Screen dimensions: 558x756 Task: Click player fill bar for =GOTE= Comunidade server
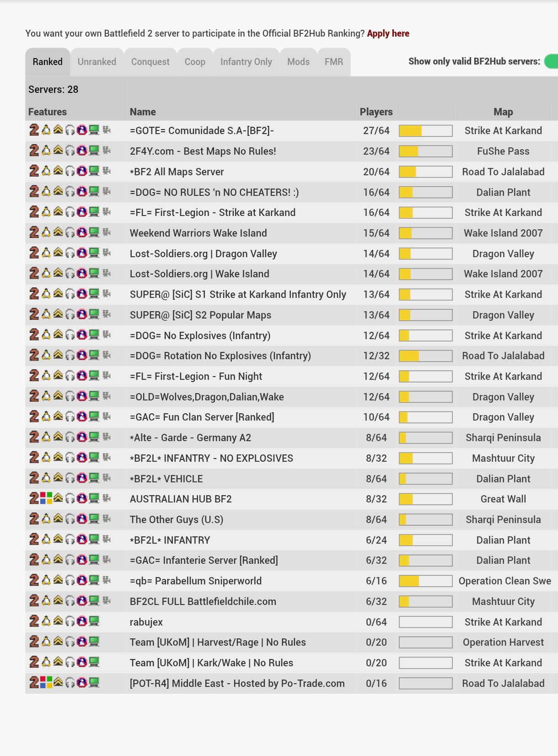pos(426,131)
